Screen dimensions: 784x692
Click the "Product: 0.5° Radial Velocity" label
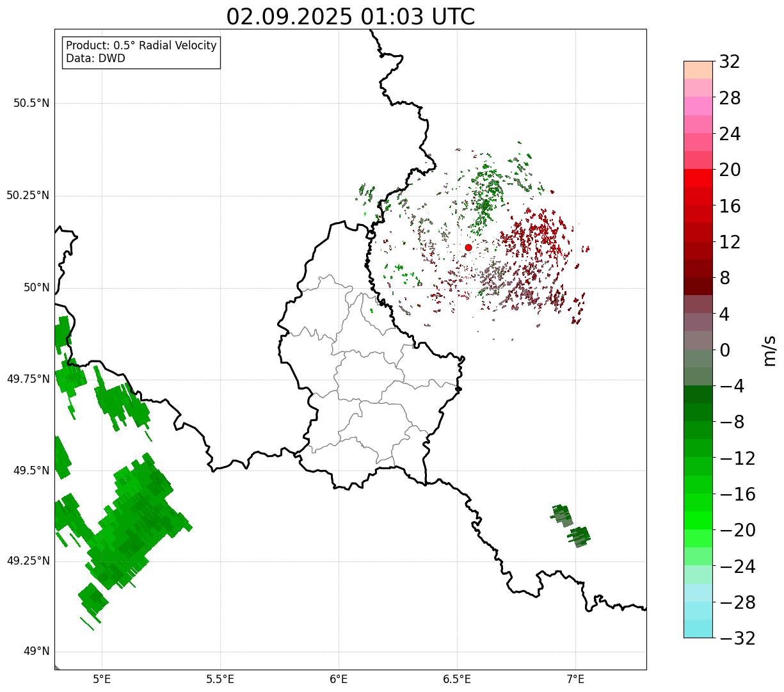(141, 46)
